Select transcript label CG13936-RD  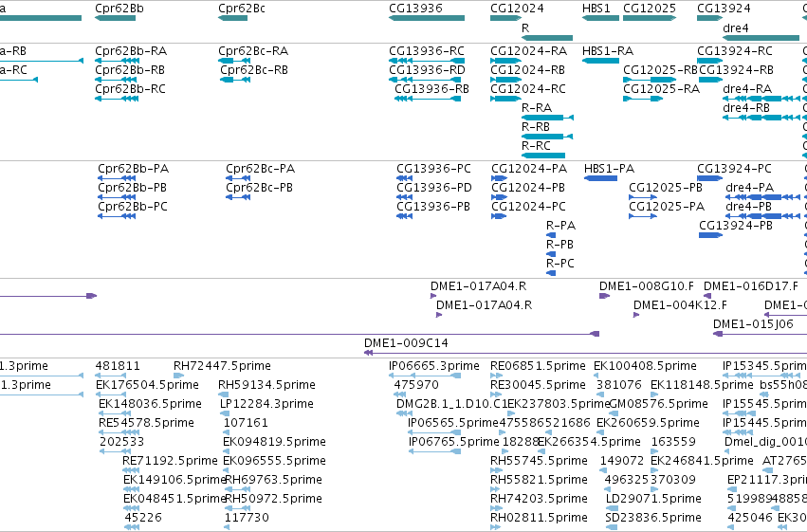click(427, 70)
